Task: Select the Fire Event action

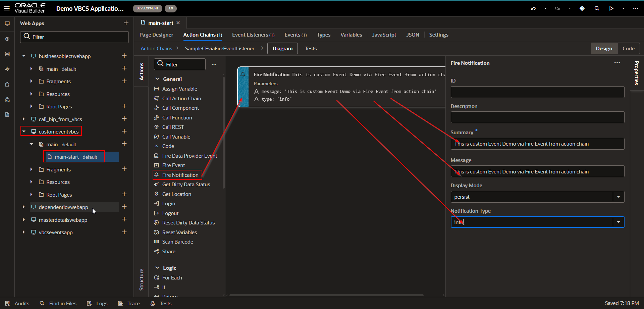Action: click(173, 165)
